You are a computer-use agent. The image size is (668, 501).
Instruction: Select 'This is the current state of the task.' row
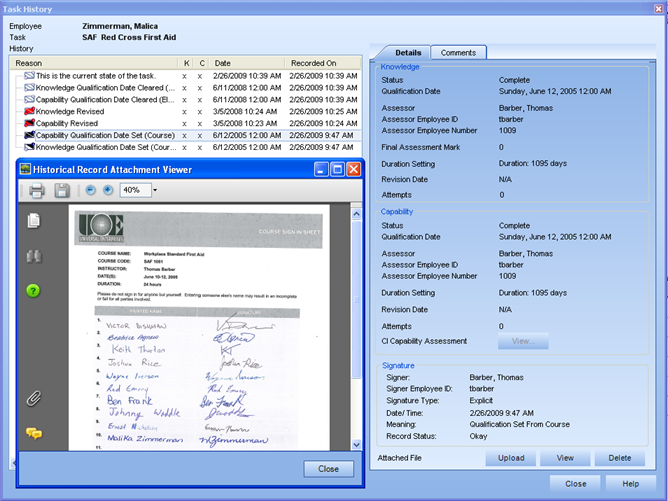click(x=186, y=76)
